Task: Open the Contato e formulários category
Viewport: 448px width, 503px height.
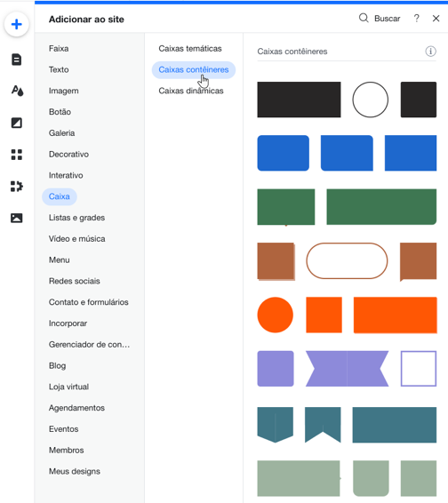Action: 89,302
